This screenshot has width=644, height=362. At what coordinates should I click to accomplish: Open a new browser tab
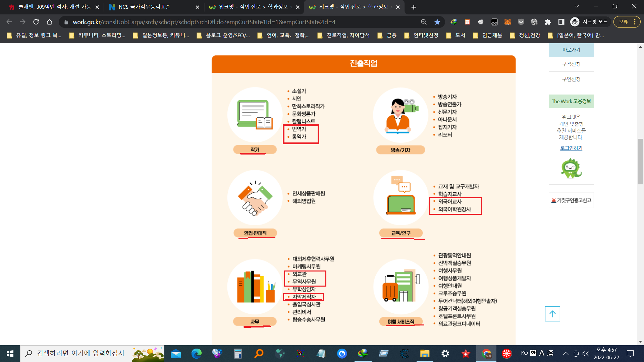[x=414, y=7]
